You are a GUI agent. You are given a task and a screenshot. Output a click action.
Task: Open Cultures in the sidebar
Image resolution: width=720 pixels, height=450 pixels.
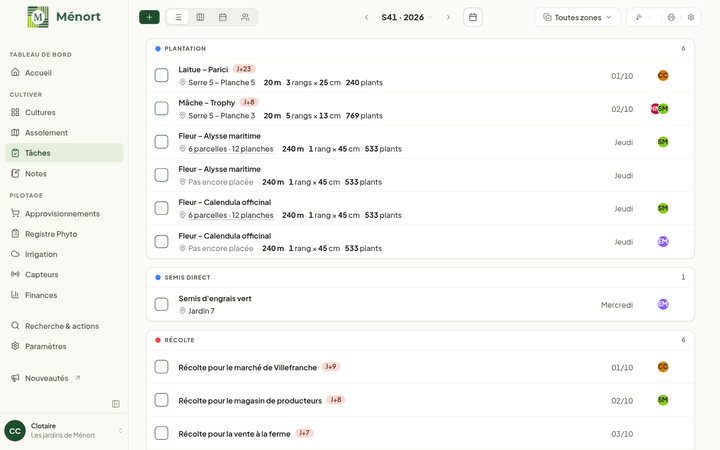pos(64,112)
